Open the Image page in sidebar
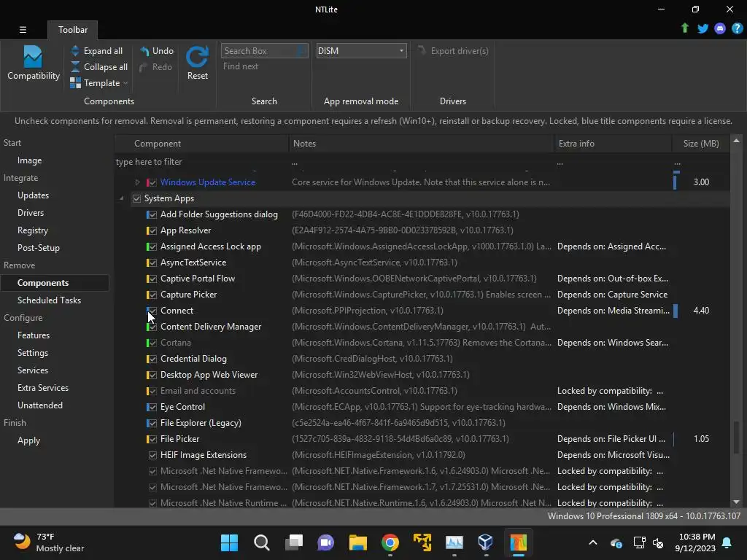 tap(29, 160)
